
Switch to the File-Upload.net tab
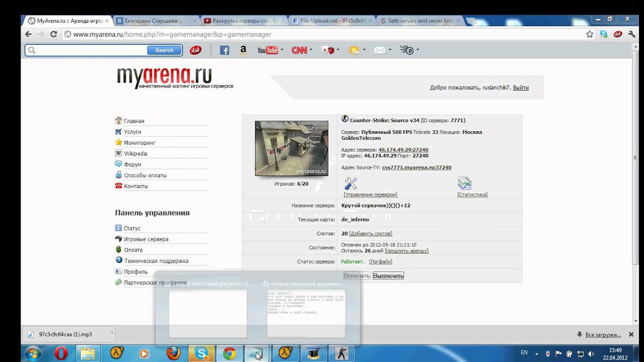click(332, 21)
